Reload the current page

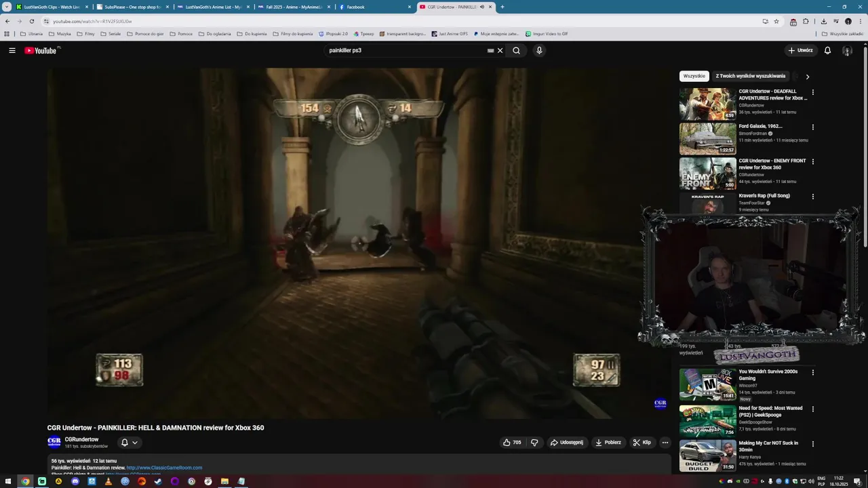pos(31,21)
